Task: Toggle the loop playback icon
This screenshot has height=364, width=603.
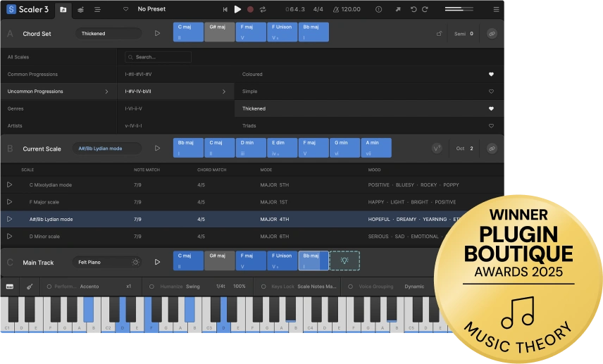Action: (263, 9)
